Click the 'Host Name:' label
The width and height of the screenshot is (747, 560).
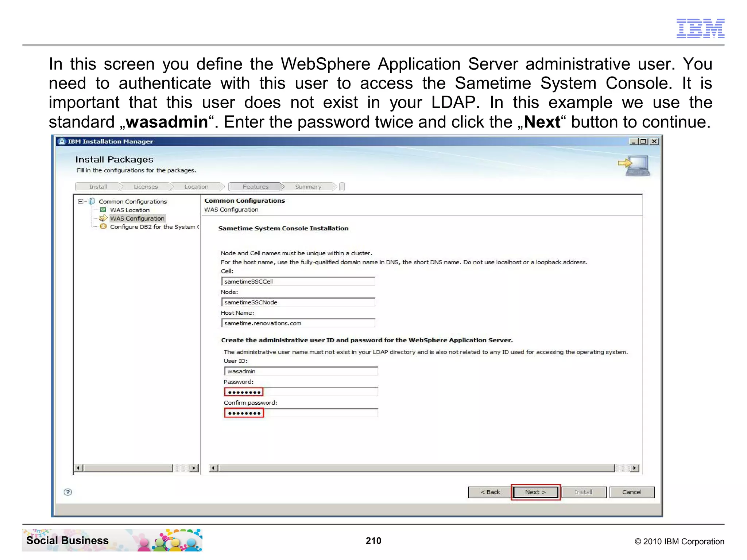(237, 313)
